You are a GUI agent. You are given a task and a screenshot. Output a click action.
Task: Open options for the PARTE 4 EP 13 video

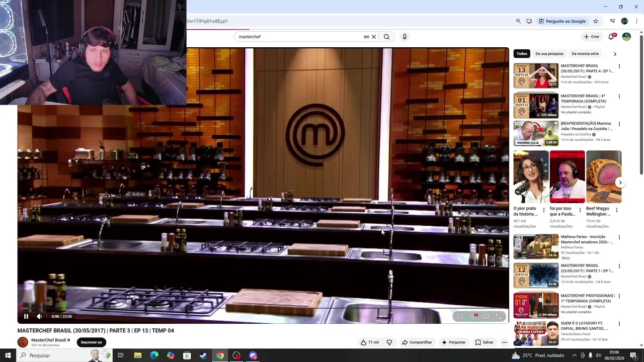(x=619, y=66)
